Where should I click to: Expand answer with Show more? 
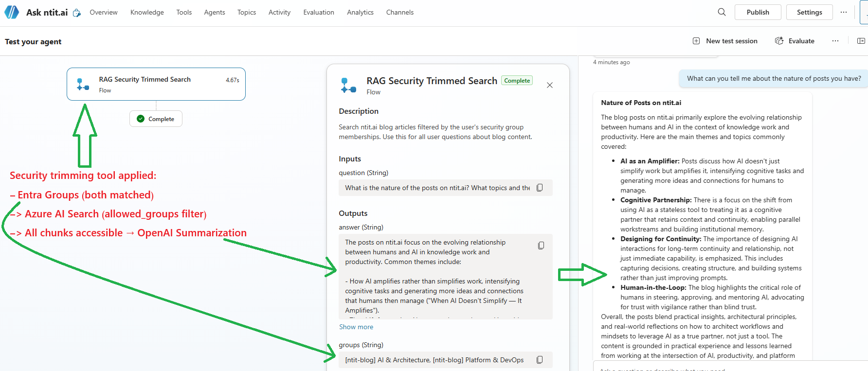click(356, 327)
